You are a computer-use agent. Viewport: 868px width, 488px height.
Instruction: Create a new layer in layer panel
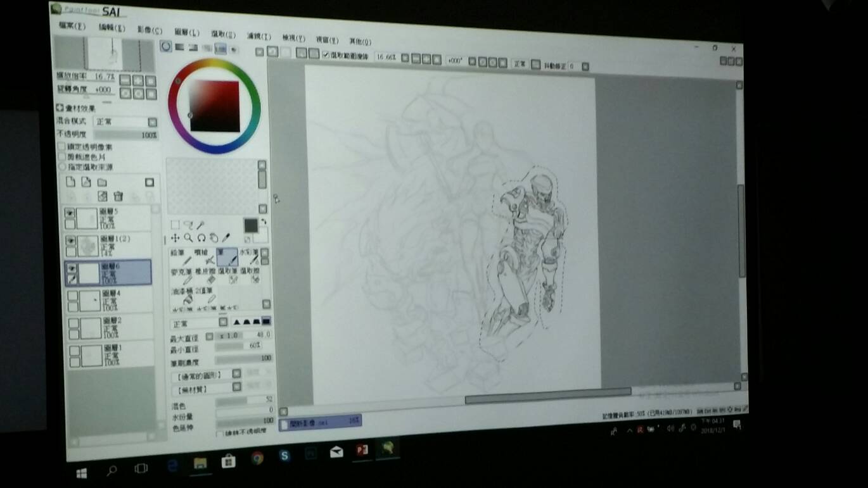click(71, 182)
